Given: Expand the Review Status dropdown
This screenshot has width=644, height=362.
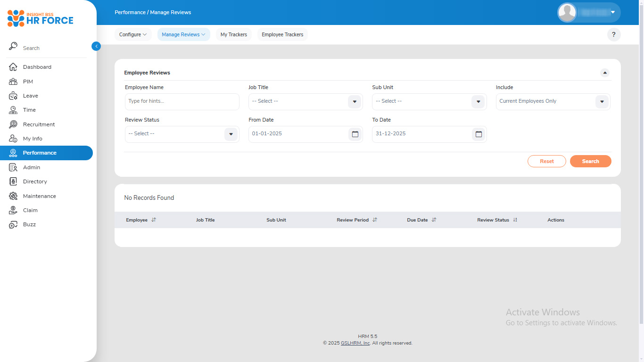Looking at the screenshot, I should pyautogui.click(x=231, y=134).
